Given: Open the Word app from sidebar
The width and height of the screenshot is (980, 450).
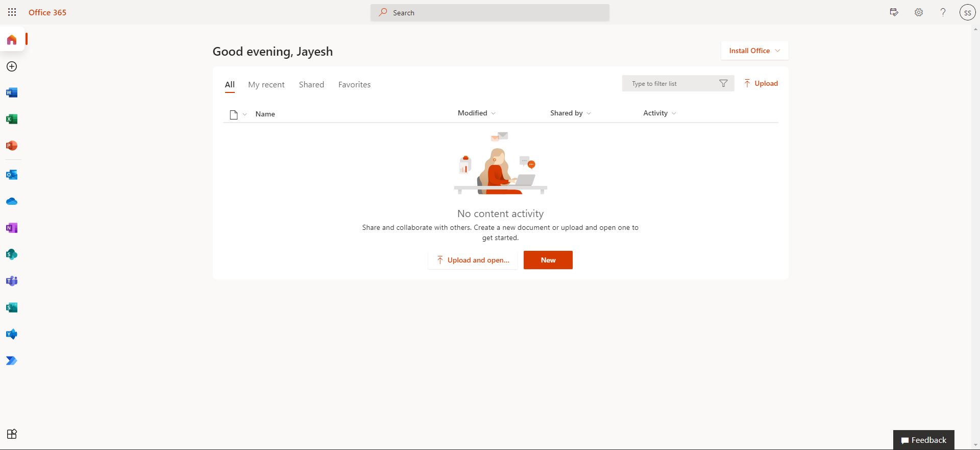Looking at the screenshot, I should point(12,92).
